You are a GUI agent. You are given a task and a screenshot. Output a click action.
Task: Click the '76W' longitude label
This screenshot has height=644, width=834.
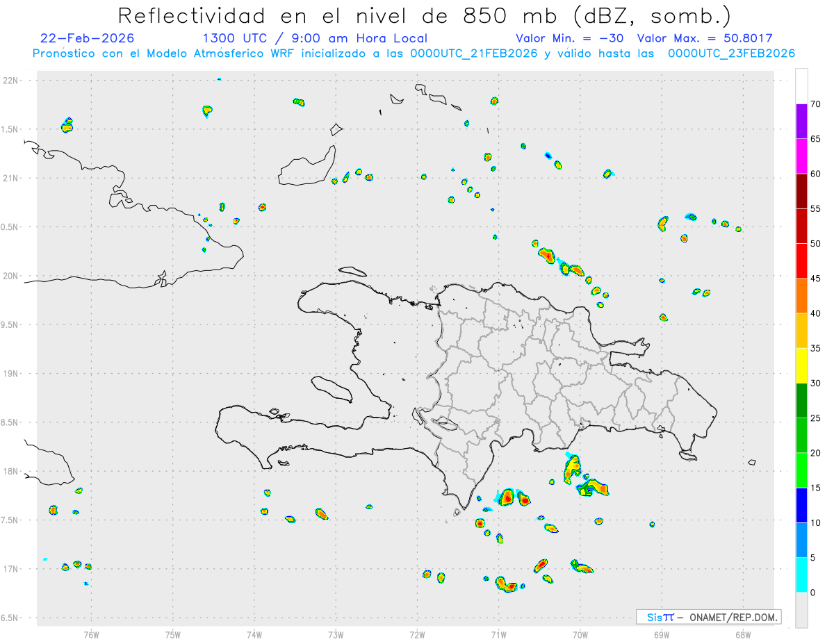point(91,634)
